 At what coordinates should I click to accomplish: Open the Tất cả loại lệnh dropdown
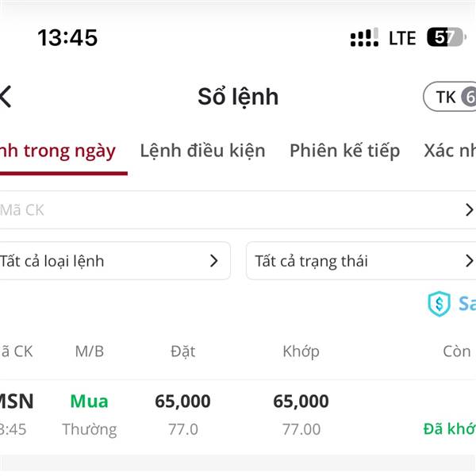115,261
